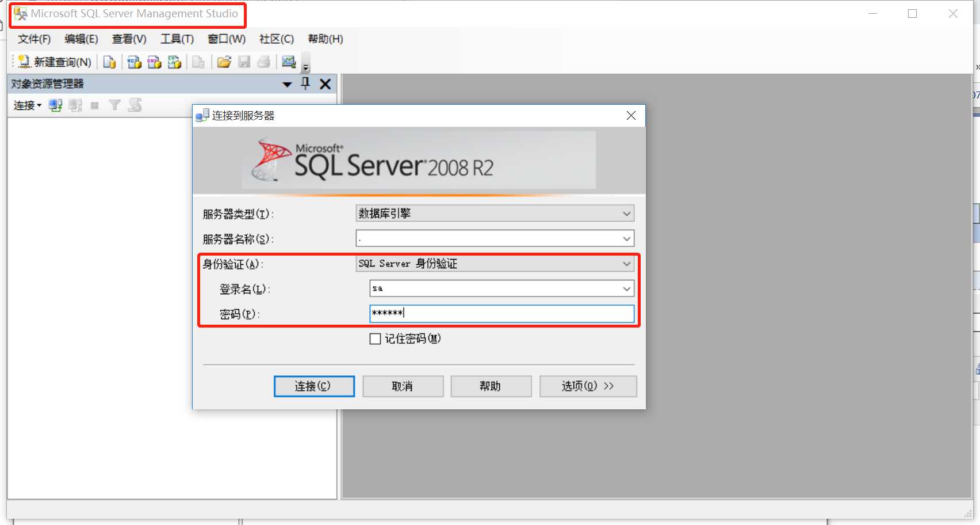This screenshot has height=525, width=980.
Task: Click the Analysis Services DMX Query icon
Action: click(154, 62)
